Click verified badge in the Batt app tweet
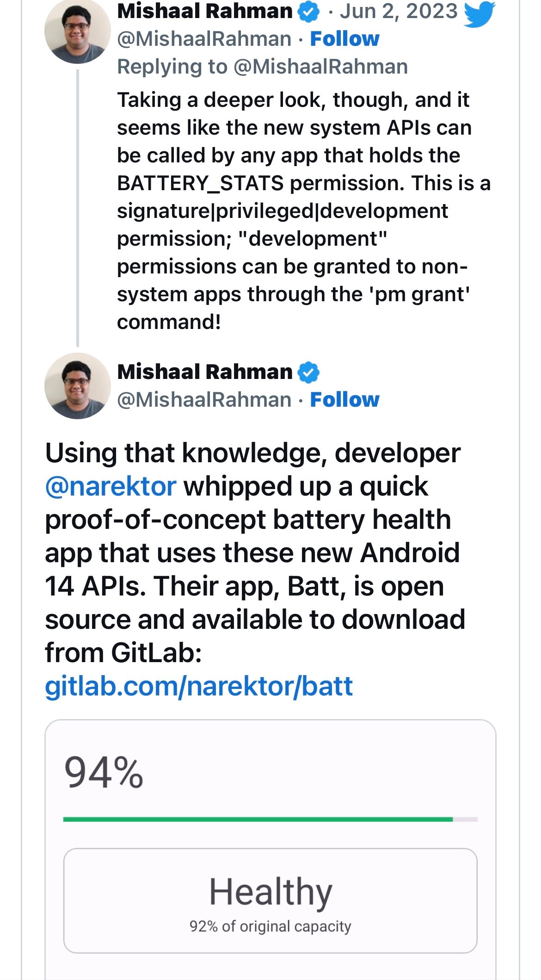The width and height of the screenshot is (541, 980). click(x=308, y=372)
